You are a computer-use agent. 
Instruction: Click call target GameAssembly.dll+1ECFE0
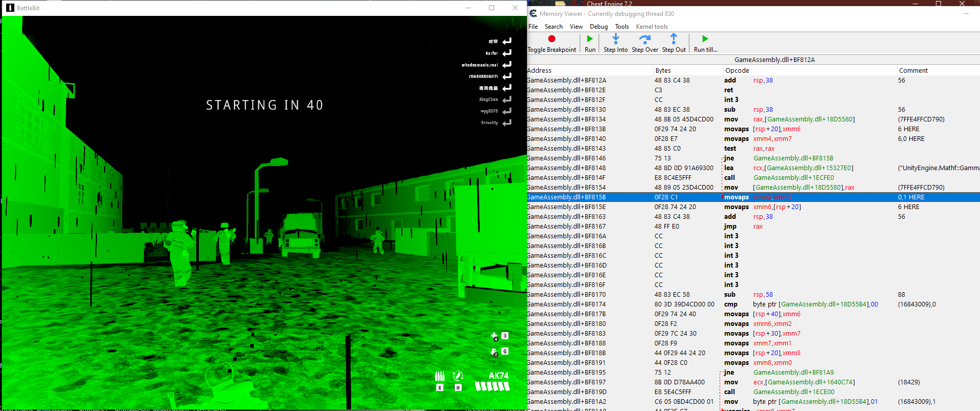click(793, 178)
